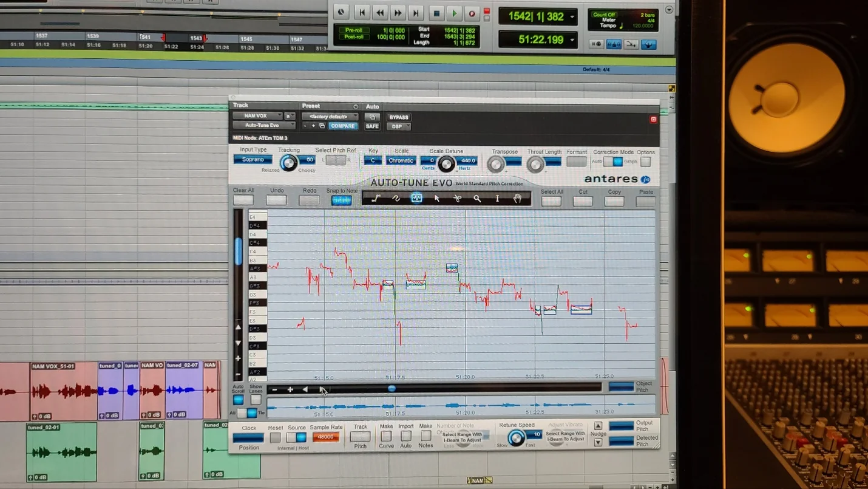This screenshot has width=868, height=489.
Task: Select the Arrow pointer tool
Action: pyautogui.click(x=436, y=198)
